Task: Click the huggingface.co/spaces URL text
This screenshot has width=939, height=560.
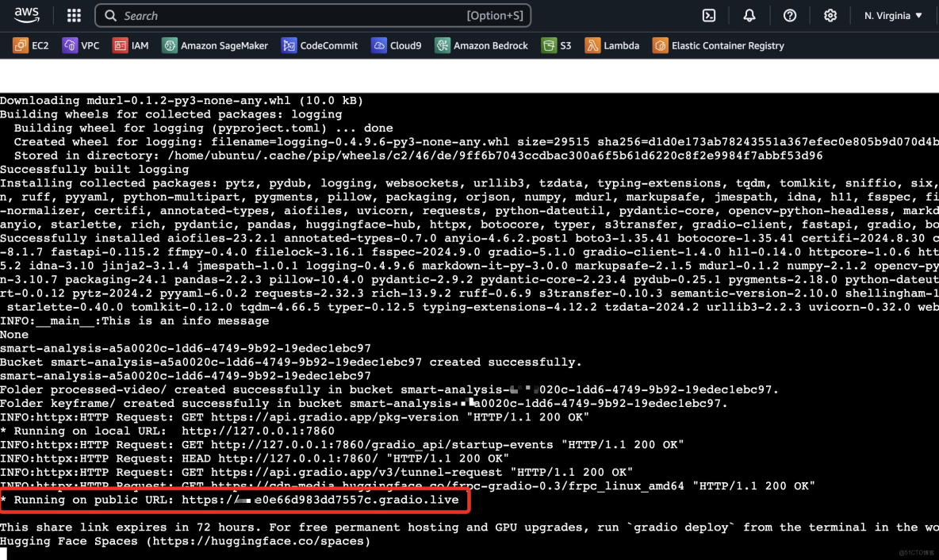Action: [258, 541]
